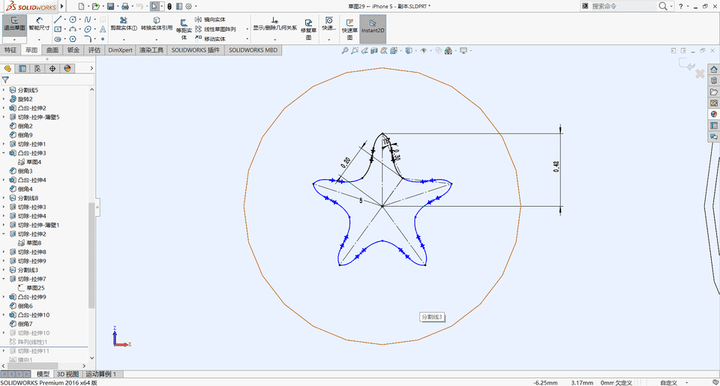Open Appearances color ball in right task pane
This screenshot has width=720, height=386.
pos(714,114)
